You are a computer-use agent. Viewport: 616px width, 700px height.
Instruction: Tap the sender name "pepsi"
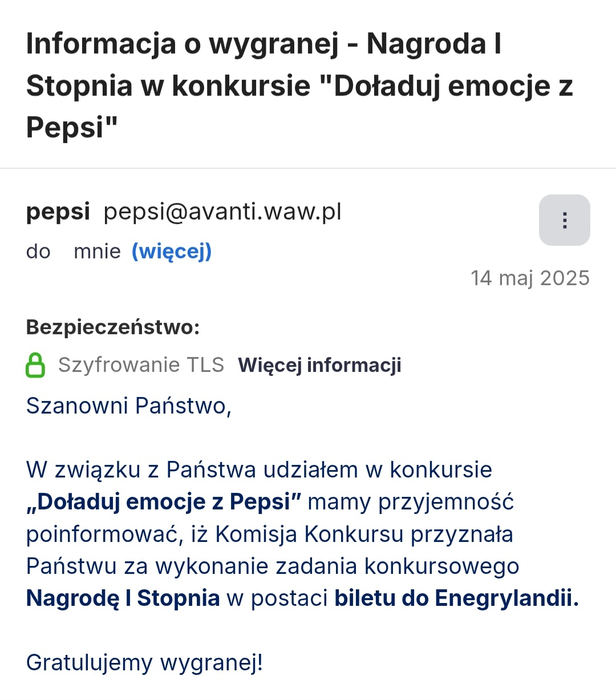pos(58,212)
